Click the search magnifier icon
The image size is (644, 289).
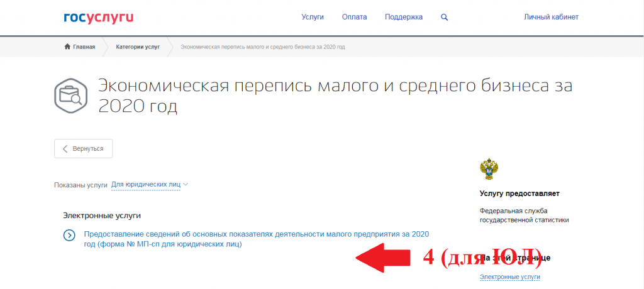(x=444, y=17)
